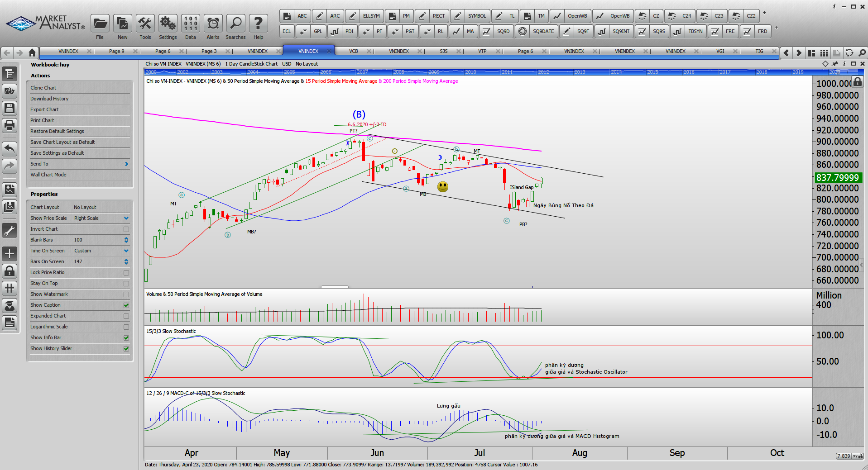Click the Home icon in tab bar

[32, 53]
